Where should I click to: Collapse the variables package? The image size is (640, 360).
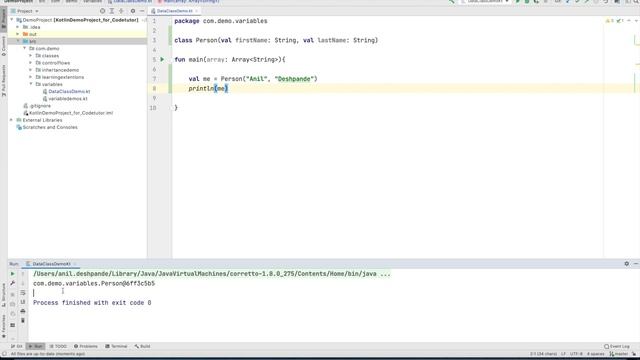(x=31, y=84)
